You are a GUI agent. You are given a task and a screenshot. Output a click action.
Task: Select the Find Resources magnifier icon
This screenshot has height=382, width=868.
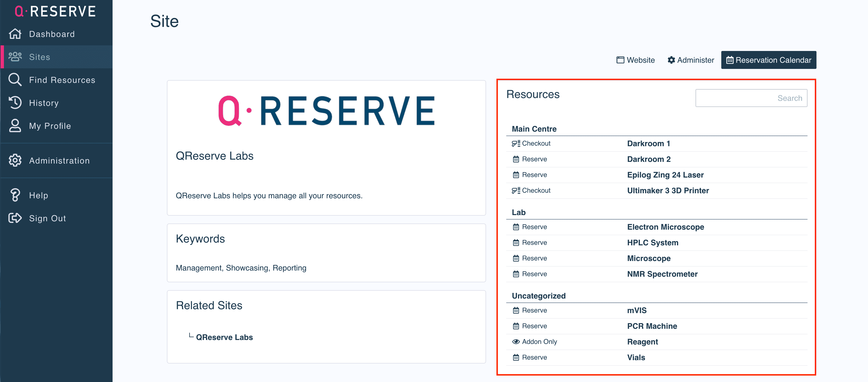pos(15,80)
